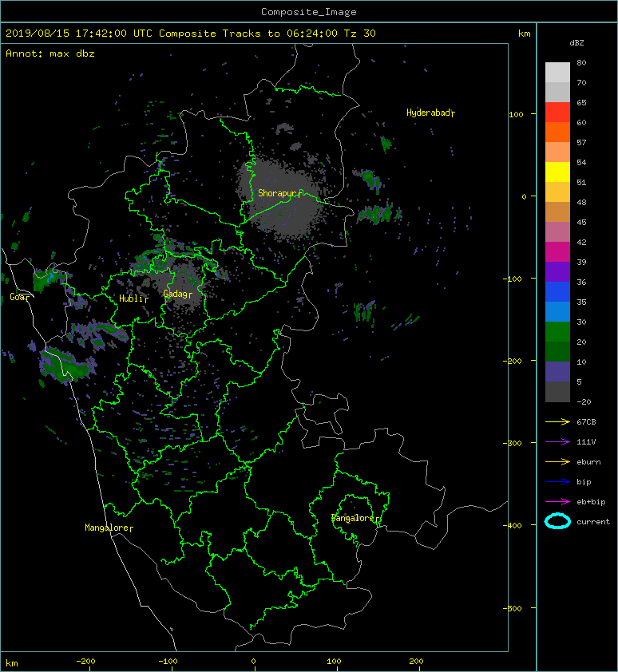Image resolution: width=618 pixels, height=672 pixels.
Task: Click the -500 tick on right axis
Action: click(x=512, y=609)
